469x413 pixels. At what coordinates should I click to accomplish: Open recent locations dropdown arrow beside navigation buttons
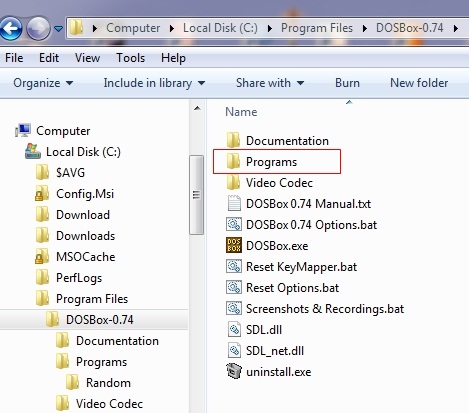[x=59, y=29]
